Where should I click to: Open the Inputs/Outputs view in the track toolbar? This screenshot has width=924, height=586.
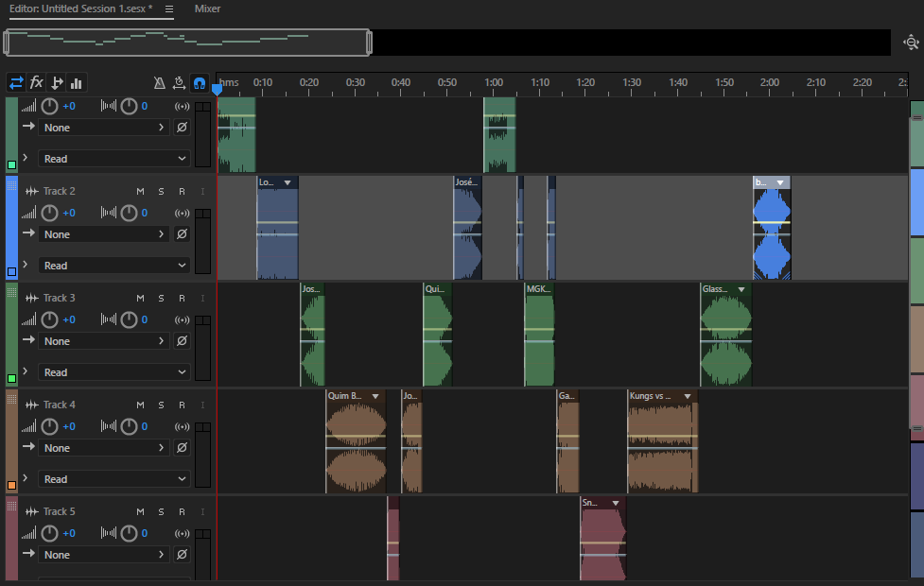point(16,82)
